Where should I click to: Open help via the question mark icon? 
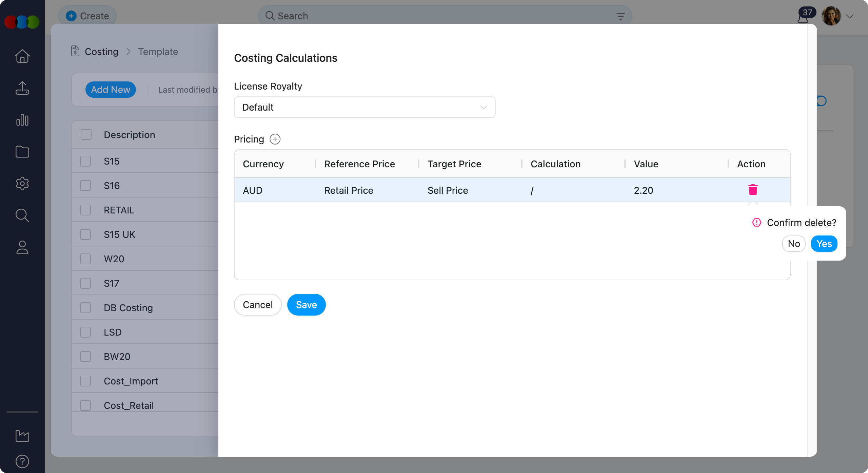coord(22,461)
